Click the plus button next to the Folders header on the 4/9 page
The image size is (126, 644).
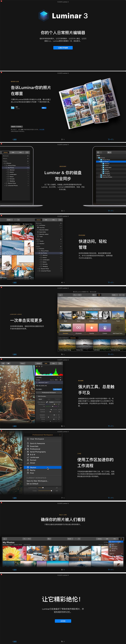[61, 247]
